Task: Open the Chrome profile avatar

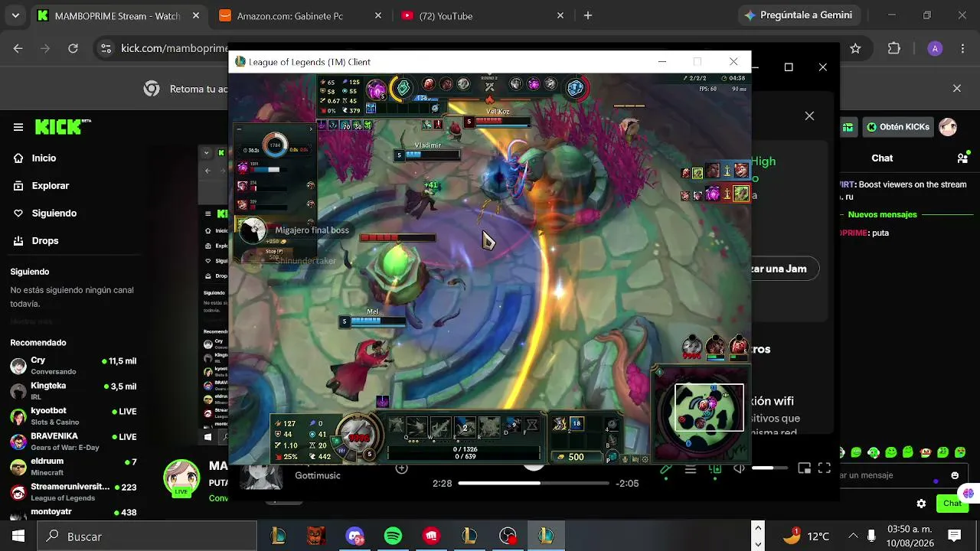Action: 935,48
